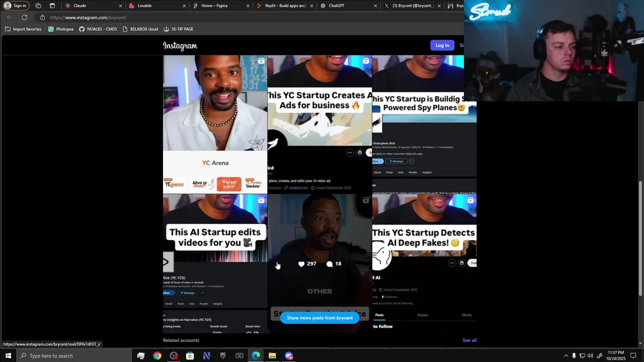Open the AI Powered Spy Planes reel
The width and height of the screenshot is (644, 362).
424,124
